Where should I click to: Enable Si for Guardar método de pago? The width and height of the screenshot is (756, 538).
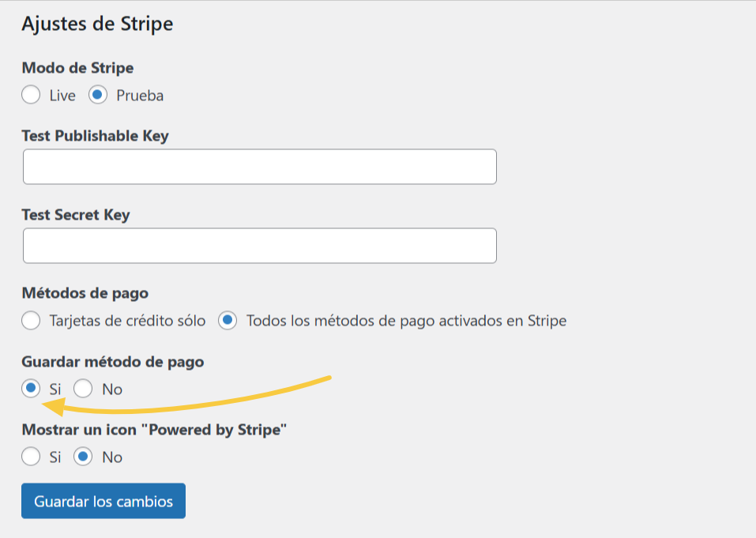point(30,389)
